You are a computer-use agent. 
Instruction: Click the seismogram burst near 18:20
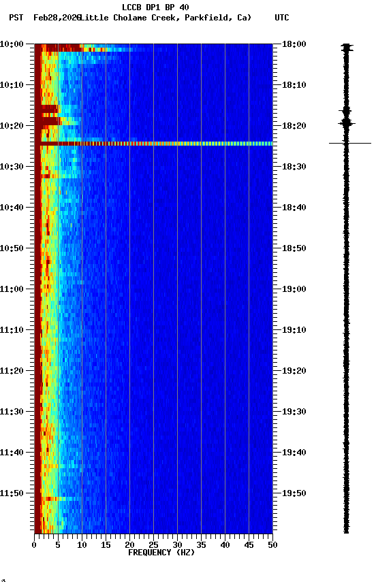pyautogui.click(x=346, y=123)
